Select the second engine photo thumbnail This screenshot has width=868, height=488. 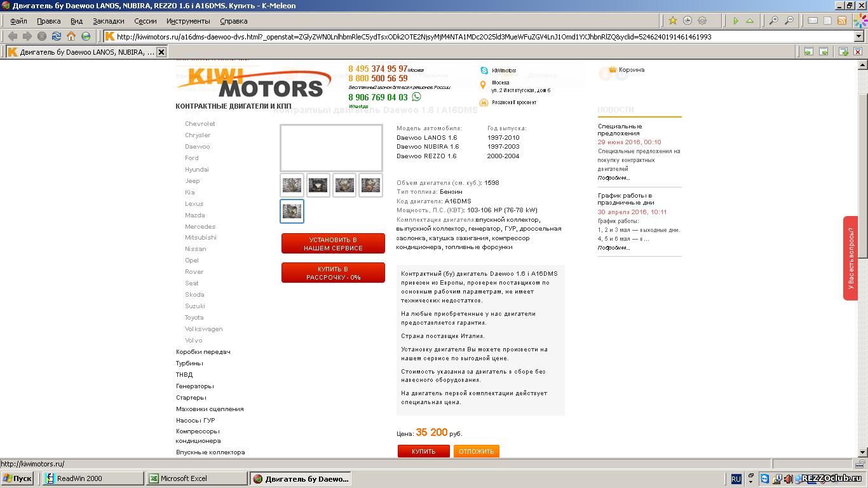click(x=318, y=185)
